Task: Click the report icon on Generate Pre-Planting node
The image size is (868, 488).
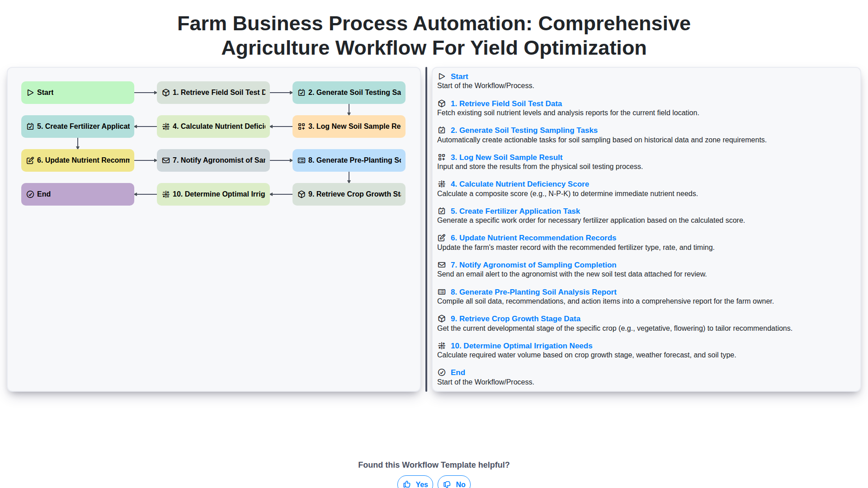Action: (x=302, y=160)
